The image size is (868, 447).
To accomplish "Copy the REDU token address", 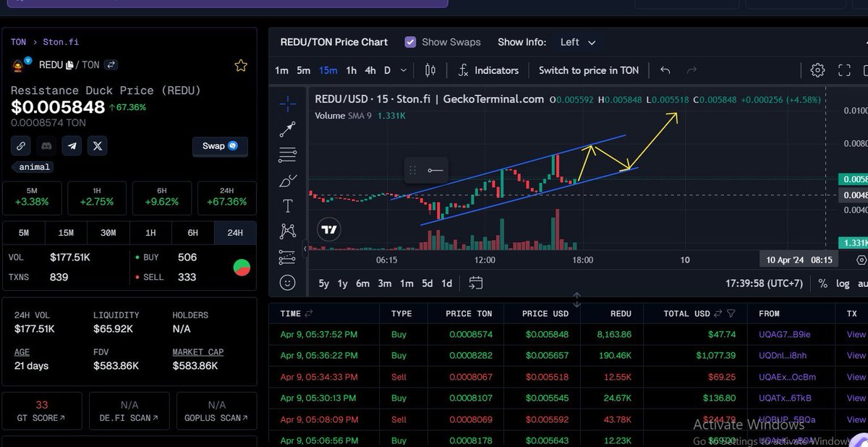I will pos(69,65).
